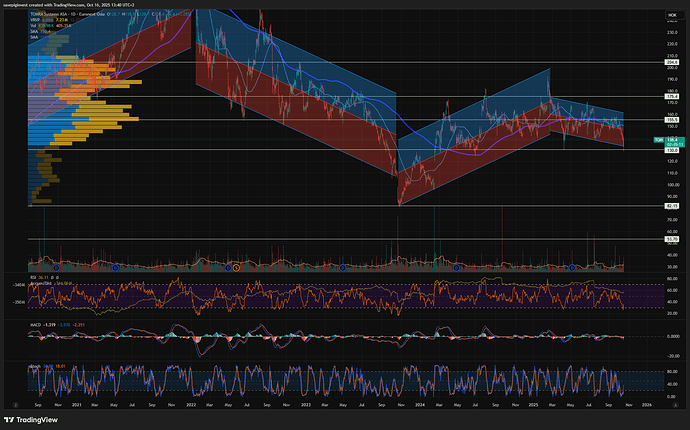Click the TradingView logo in bottom corner
The width and height of the screenshot is (690, 430).
(30, 420)
